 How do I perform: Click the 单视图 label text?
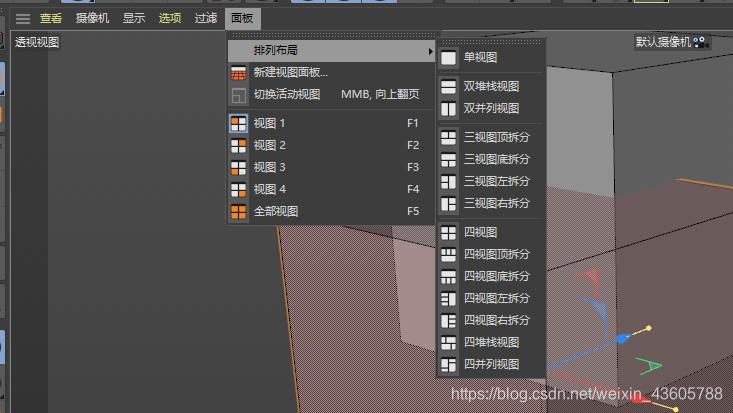point(480,58)
